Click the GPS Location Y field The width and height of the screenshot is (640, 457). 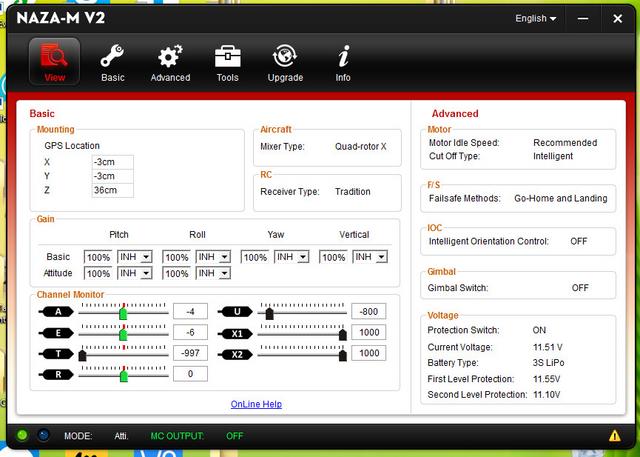pos(113,176)
